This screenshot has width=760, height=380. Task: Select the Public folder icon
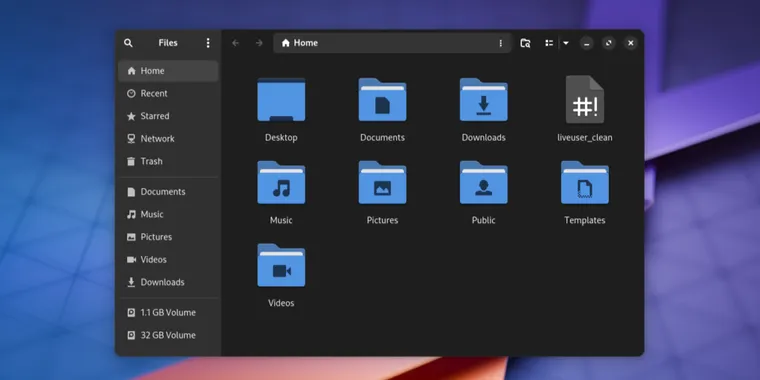click(x=484, y=182)
